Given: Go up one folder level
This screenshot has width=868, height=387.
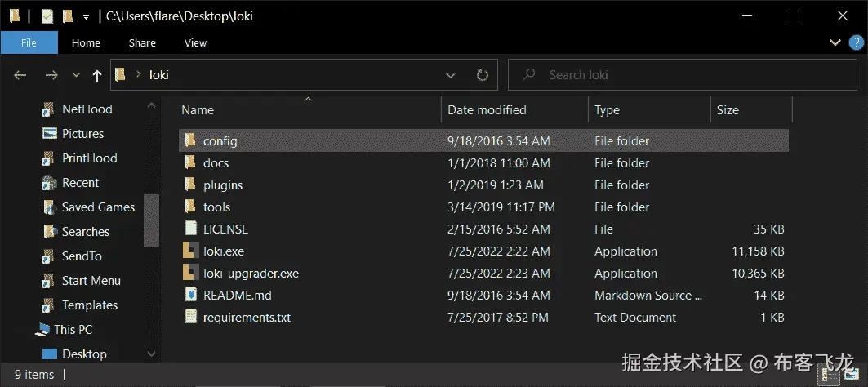Looking at the screenshot, I should (x=97, y=75).
